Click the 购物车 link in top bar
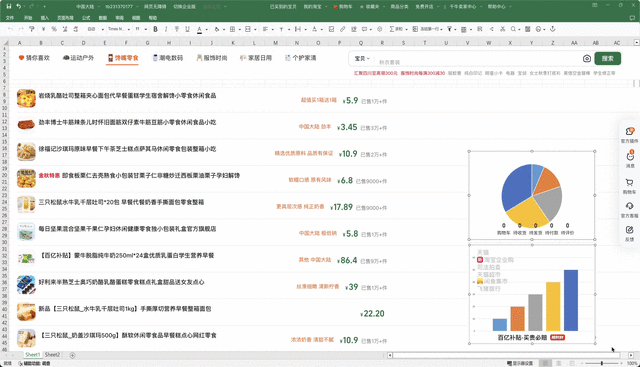This screenshot has height=367, width=640. (x=343, y=7)
